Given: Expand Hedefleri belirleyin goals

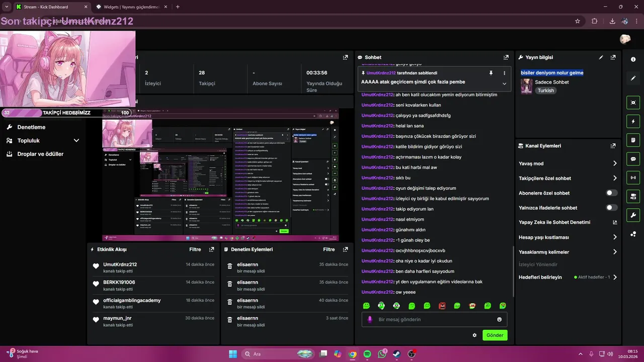Looking at the screenshot, I should pos(615,277).
